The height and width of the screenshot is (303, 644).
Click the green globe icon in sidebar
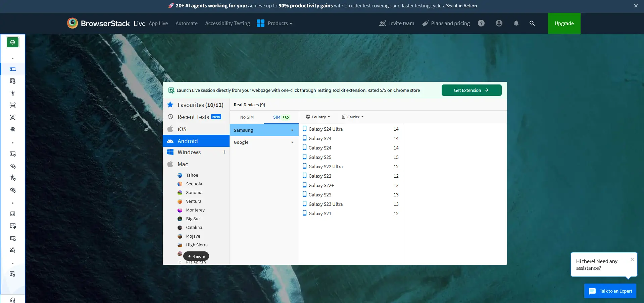pyautogui.click(x=12, y=42)
